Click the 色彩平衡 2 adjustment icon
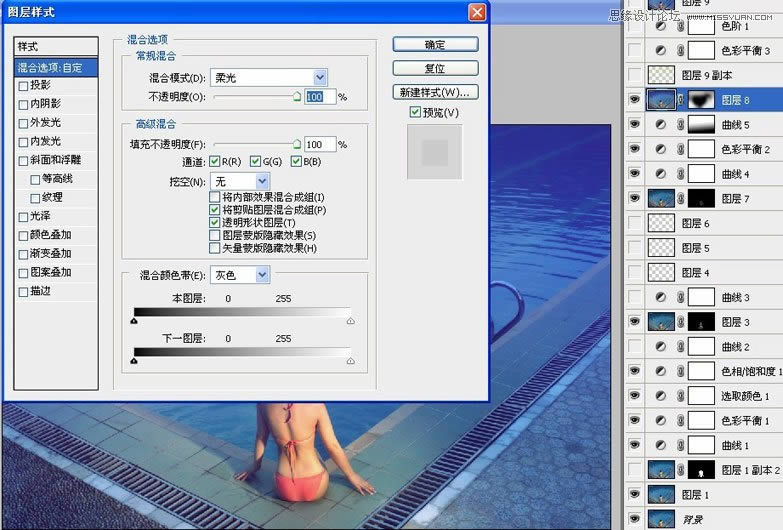783x530 pixels. [x=660, y=149]
